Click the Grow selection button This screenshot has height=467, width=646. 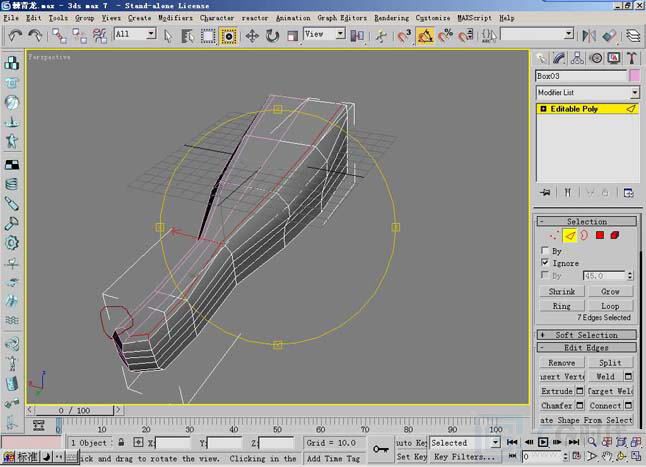(610, 291)
